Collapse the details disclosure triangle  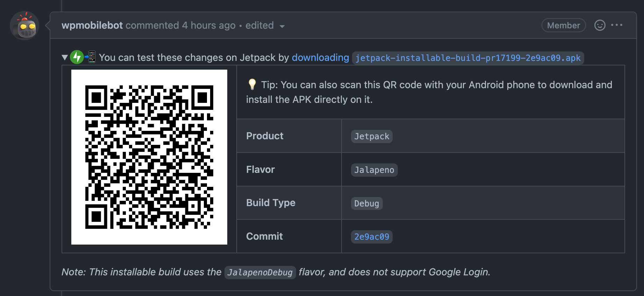tap(65, 57)
